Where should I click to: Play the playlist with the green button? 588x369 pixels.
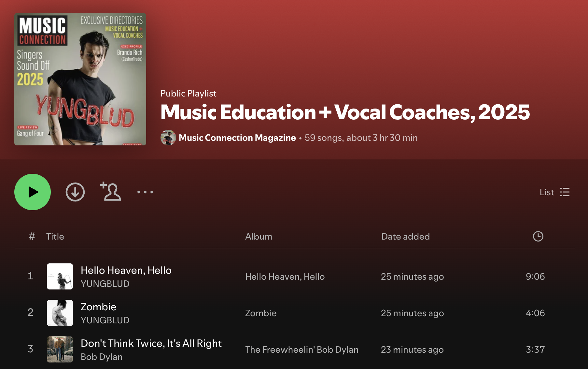[x=33, y=192]
